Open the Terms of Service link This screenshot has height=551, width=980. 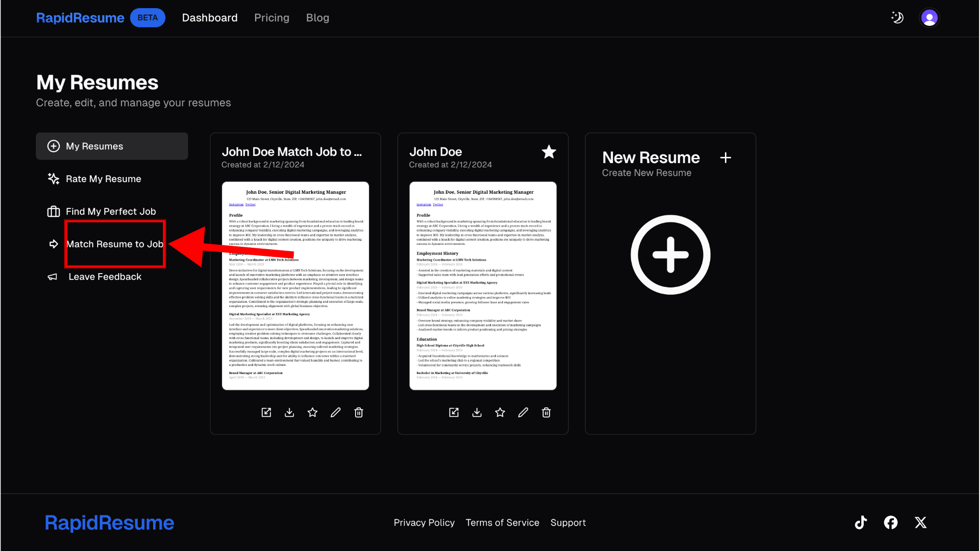click(502, 523)
